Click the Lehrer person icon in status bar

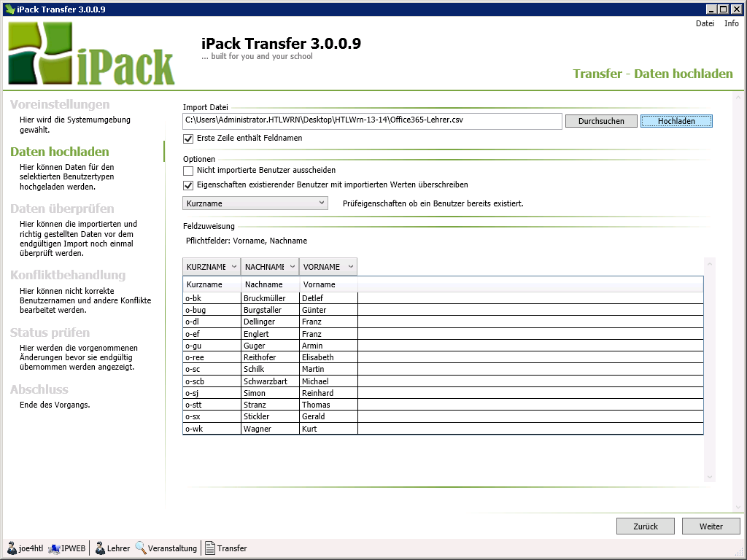click(x=100, y=548)
